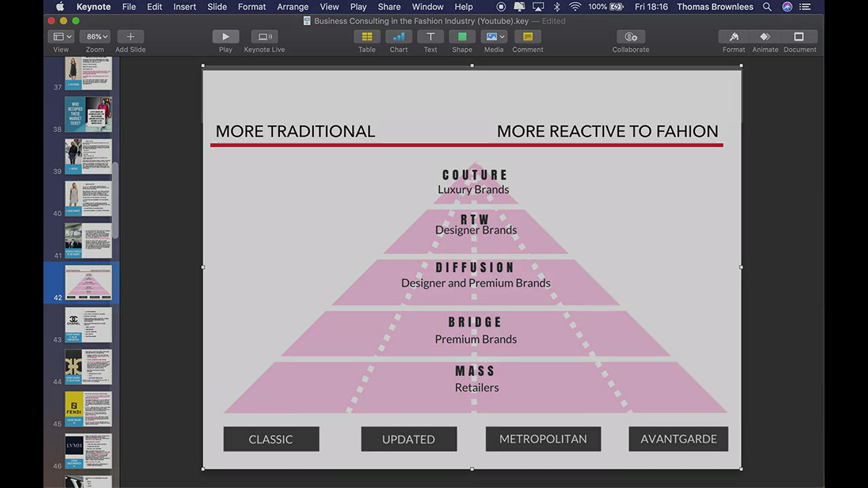The width and height of the screenshot is (868, 488).
Task: Click the Thomas Brownlees user menu
Action: [x=715, y=7]
